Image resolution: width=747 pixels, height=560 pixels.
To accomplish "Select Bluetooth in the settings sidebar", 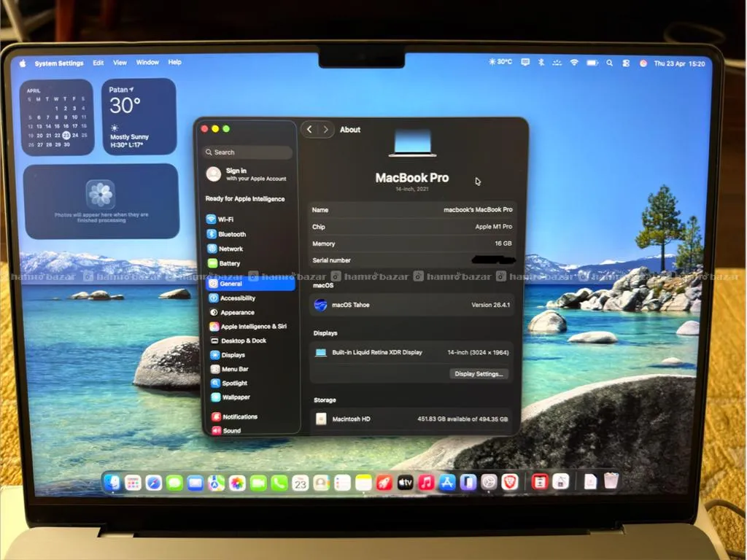I will click(x=231, y=234).
